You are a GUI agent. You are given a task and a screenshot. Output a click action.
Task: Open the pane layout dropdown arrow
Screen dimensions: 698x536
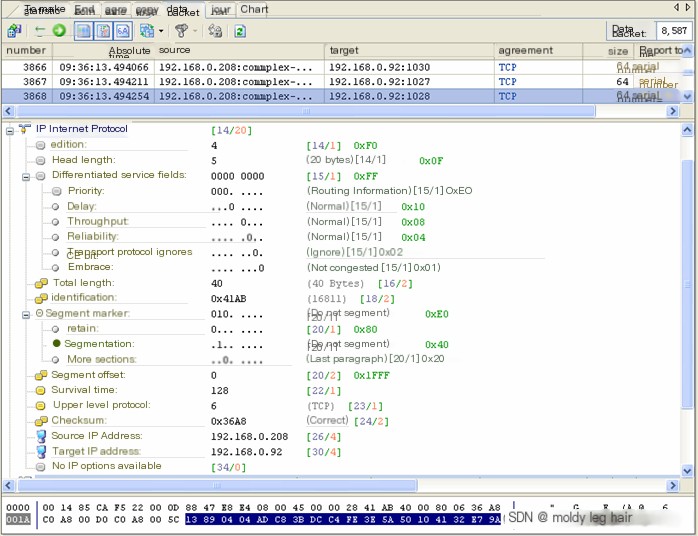[161, 31]
